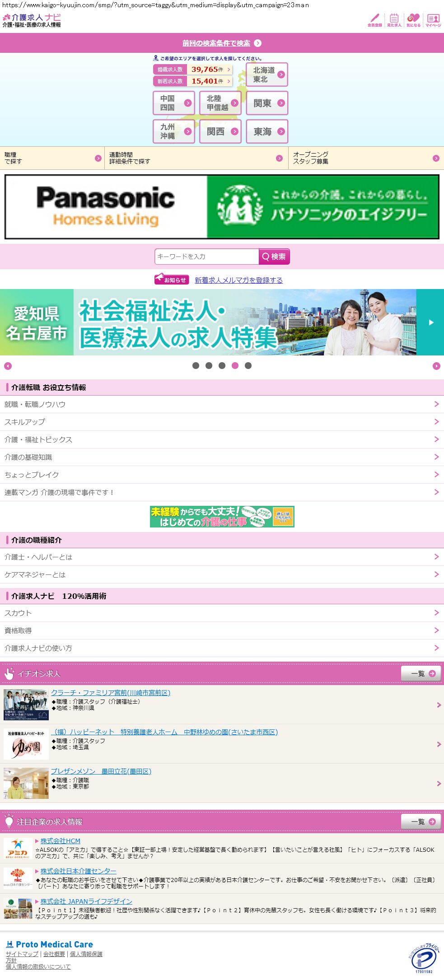
Task: Open JAPANライフデザイン thumbnail image
Action: (18, 908)
